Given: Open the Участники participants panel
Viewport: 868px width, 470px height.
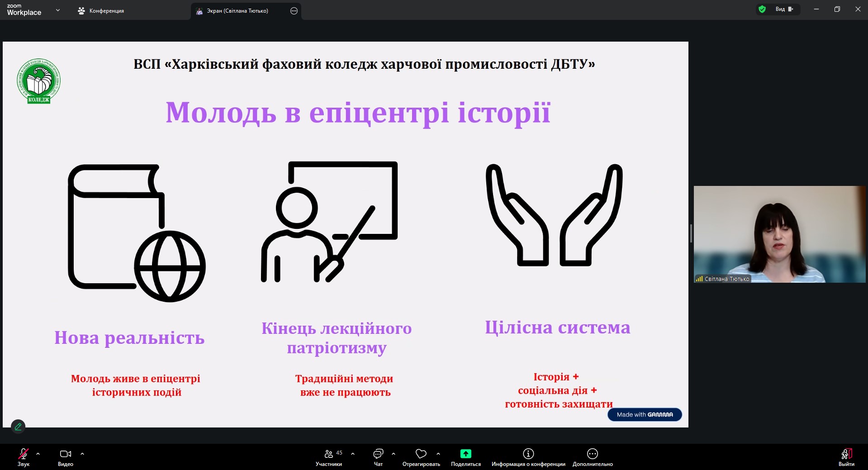Looking at the screenshot, I should (x=329, y=454).
